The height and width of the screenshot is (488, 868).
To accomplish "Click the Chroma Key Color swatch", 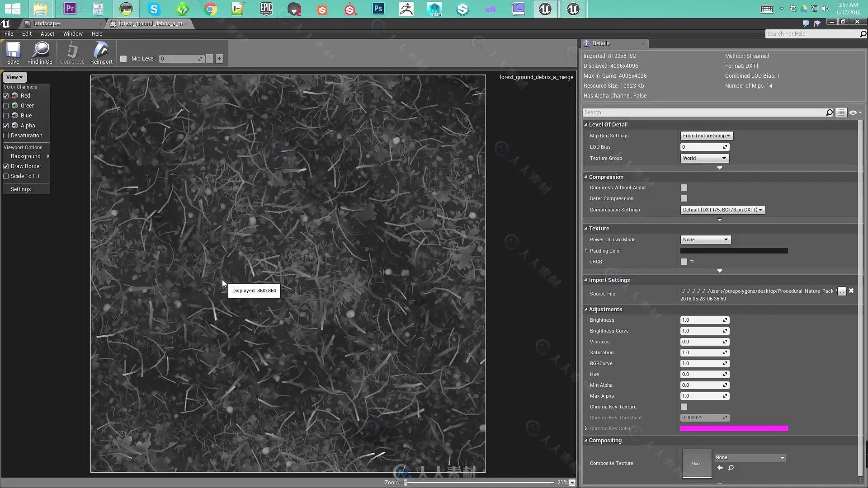I will [735, 428].
